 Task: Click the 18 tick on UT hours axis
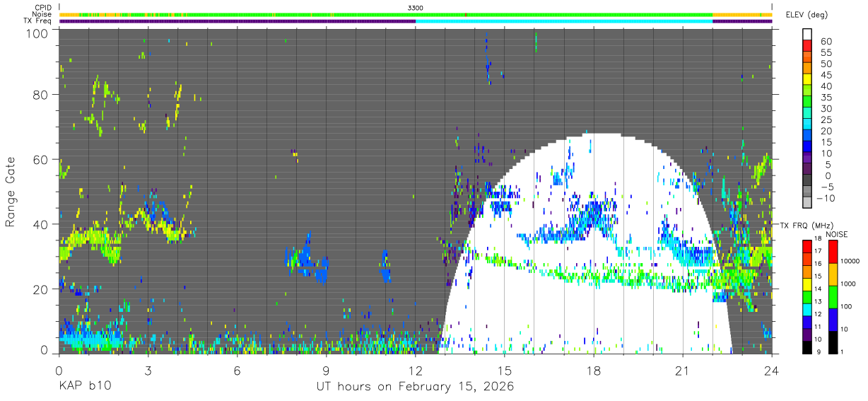coord(594,371)
